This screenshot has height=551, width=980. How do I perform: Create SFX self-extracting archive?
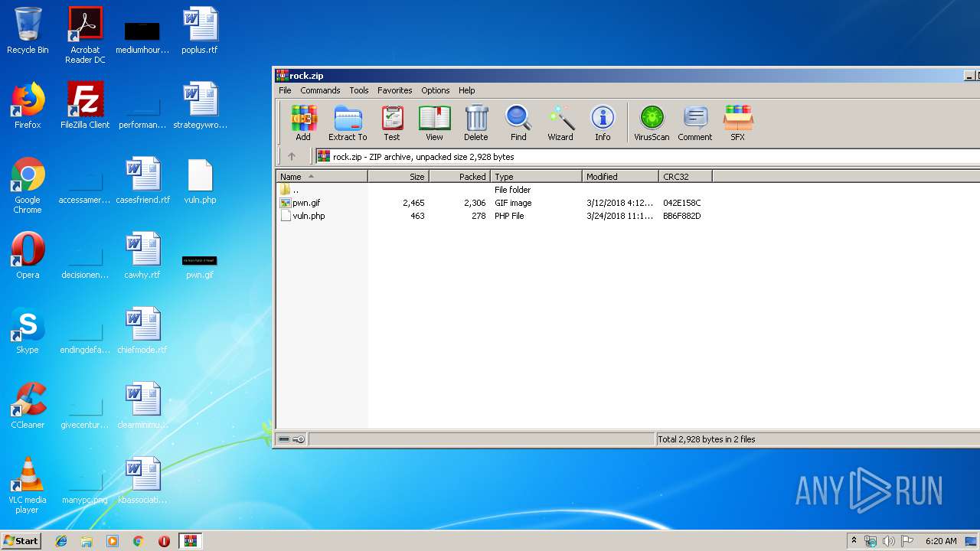(737, 123)
